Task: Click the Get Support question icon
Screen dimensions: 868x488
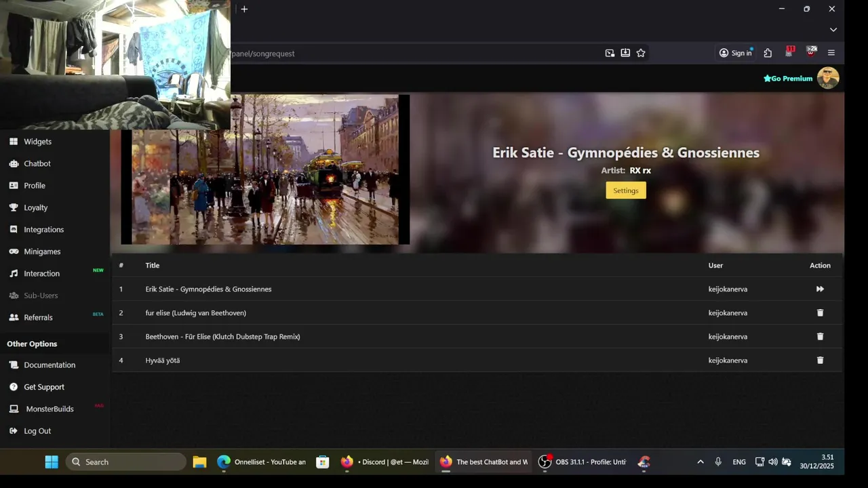Action: [14, 387]
